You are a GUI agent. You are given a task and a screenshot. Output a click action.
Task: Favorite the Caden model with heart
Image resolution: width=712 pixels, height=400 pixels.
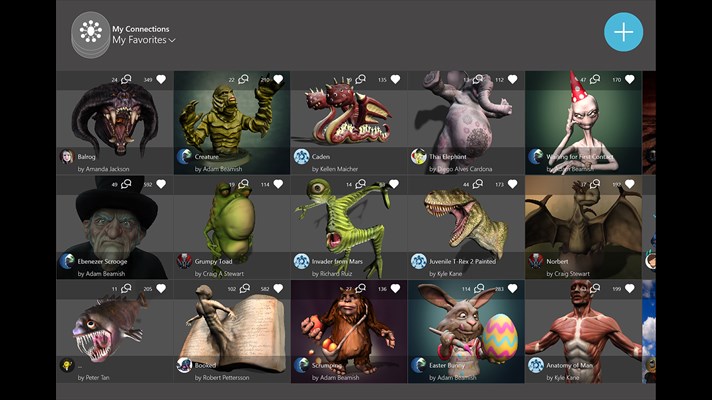pos(396,79)
